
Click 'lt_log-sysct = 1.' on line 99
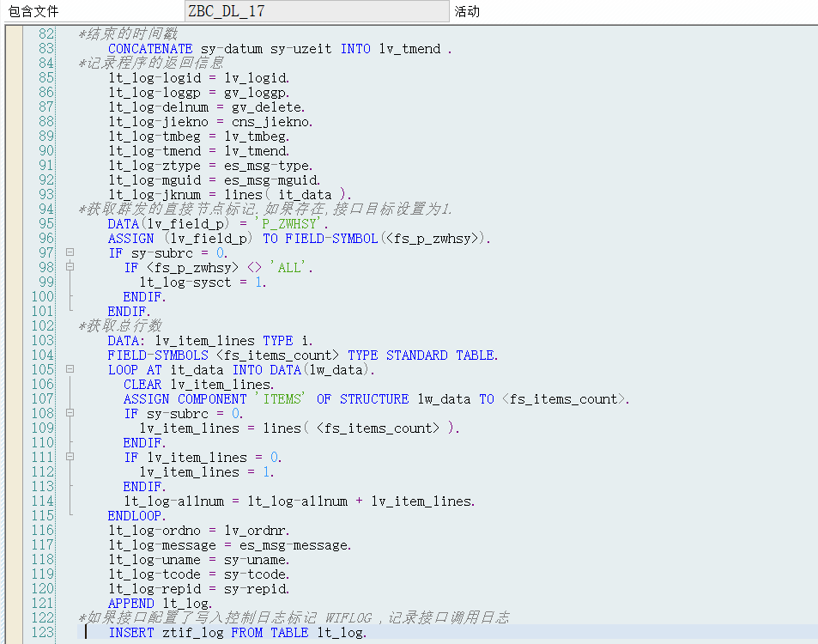(203, 283)
